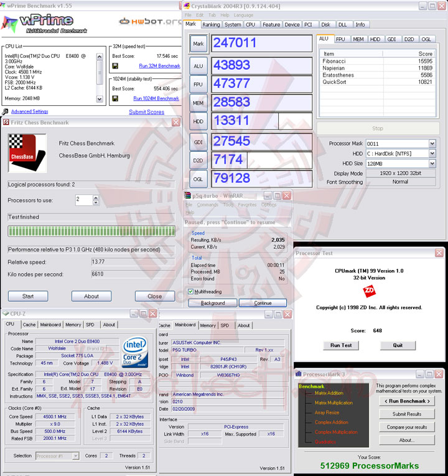Click the Processors to use input field
Image resolution: width=448 pixels, height=476 pixels.
click(x=84, y=200)
